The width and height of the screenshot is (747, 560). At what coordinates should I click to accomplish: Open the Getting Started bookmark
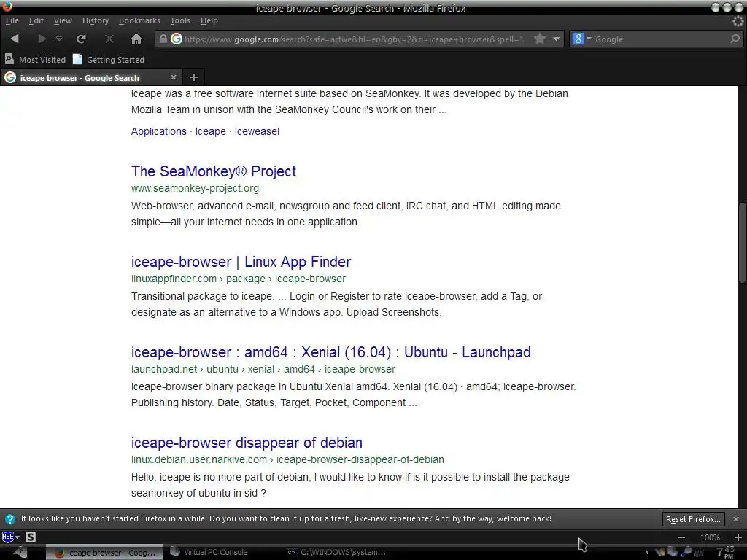click(x=109, y=60)
